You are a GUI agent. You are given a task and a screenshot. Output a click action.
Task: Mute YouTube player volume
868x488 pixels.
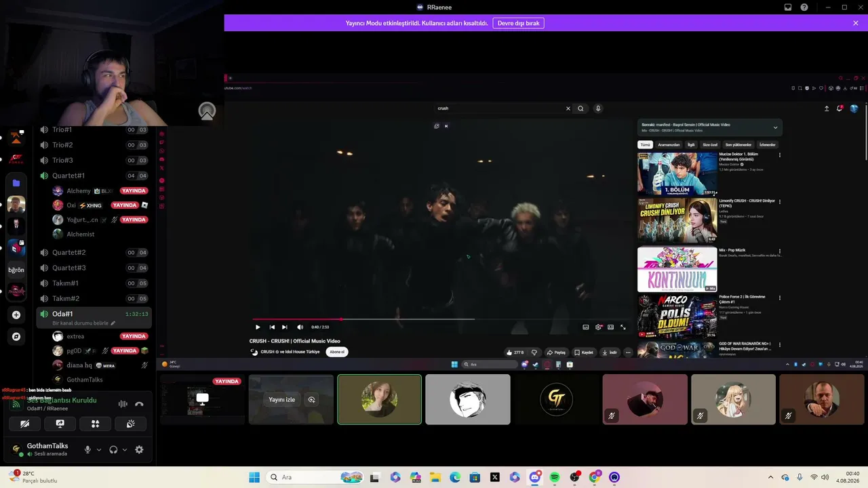click(300, 327)
